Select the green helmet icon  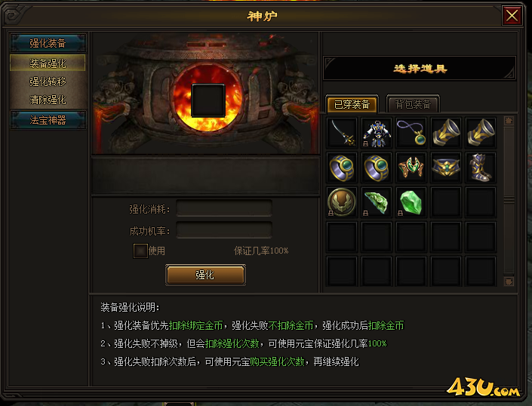tap(411, 168)
